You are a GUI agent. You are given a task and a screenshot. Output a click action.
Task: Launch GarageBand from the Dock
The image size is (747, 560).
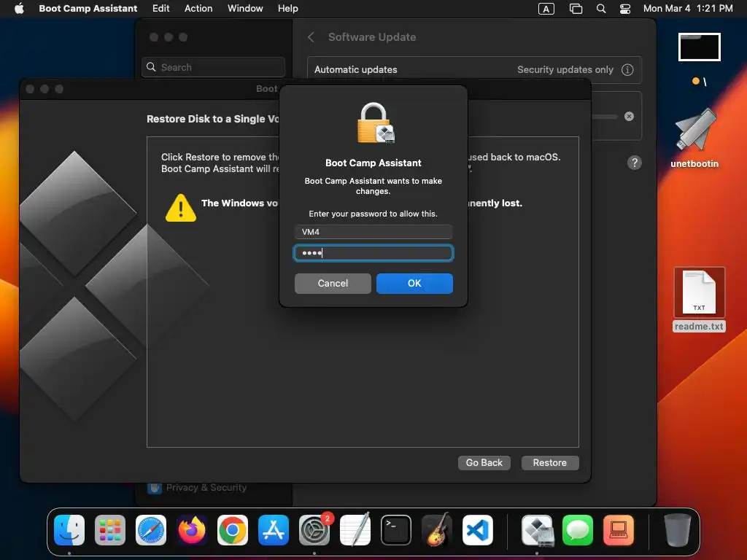click(x=437, y=530)
